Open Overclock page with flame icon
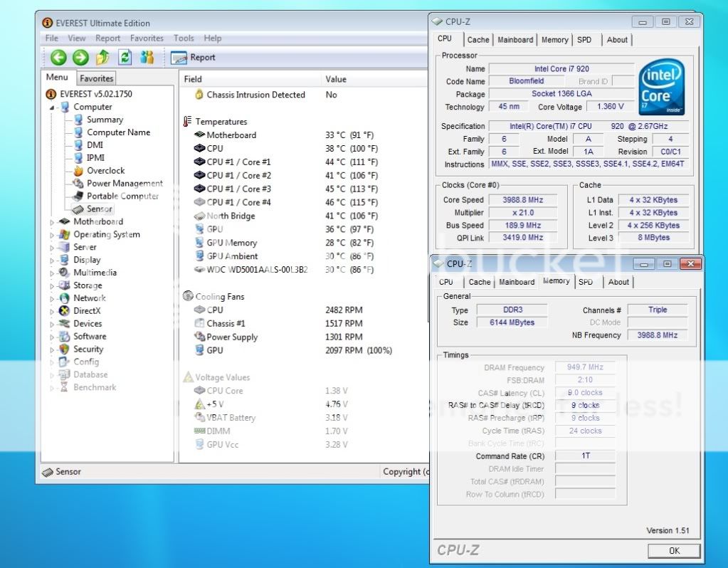Image resolution: width=728 pixels, height=568 pixels. click(x=105, y=171)
